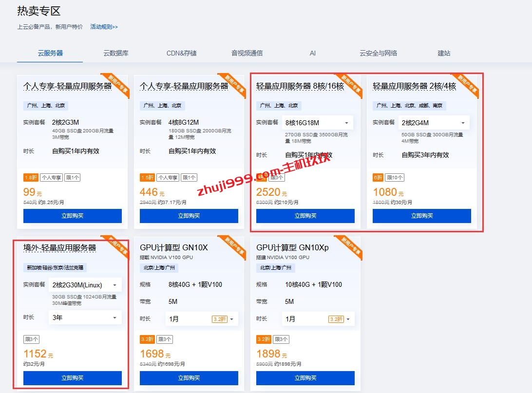
Task: Open the 2核2G4M package dropdown
Action: click(x=434, y=123)
